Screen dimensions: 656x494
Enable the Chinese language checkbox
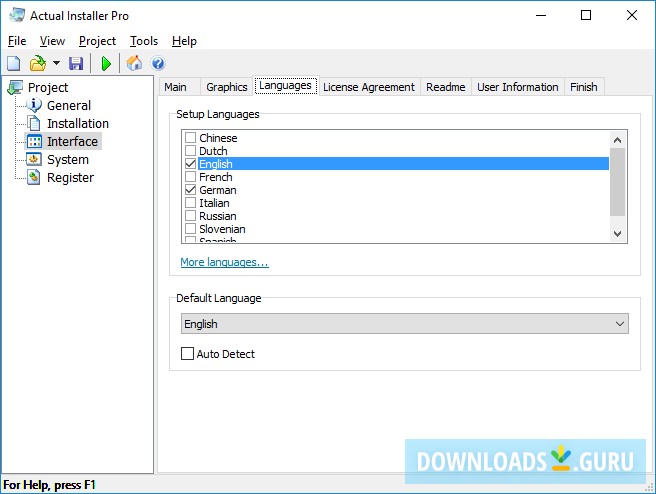[x=190, y=138]
